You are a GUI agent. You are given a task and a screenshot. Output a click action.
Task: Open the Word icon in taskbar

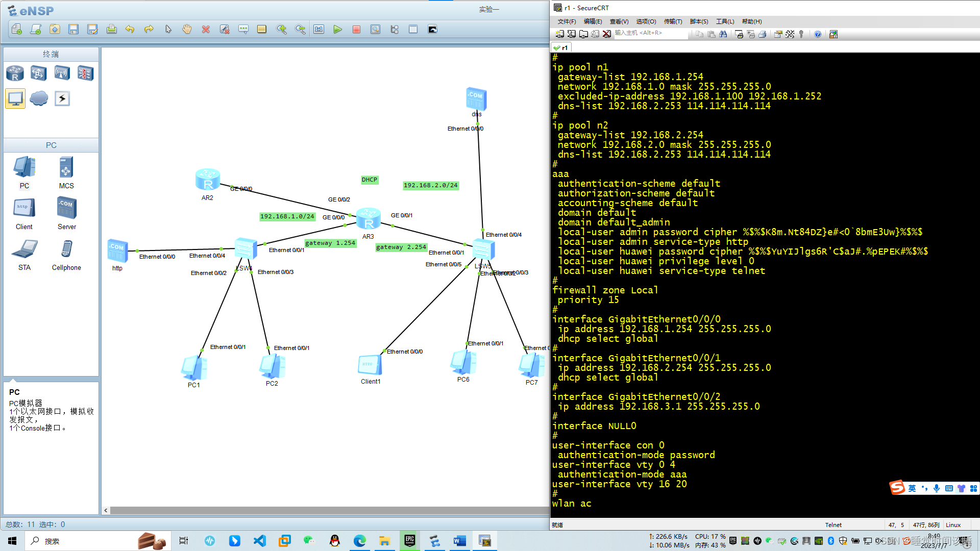click(459, 541)
